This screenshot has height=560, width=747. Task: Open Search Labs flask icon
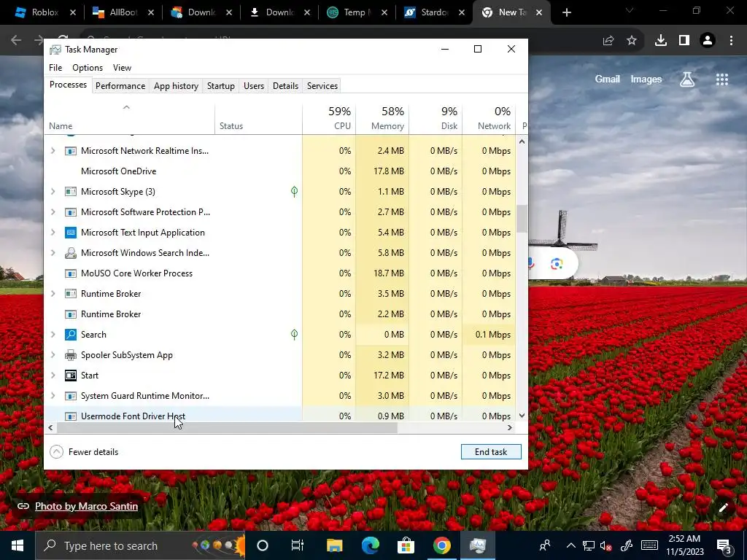(687, 79)
